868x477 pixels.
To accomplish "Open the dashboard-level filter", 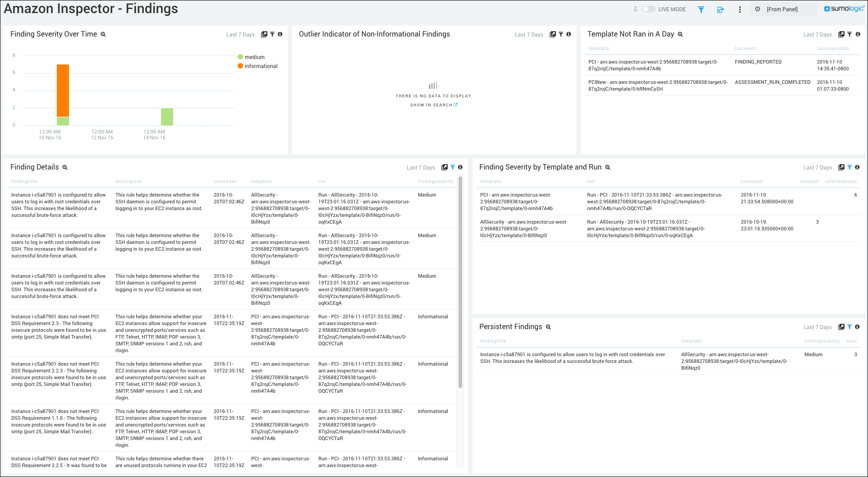I will (702, 9).
